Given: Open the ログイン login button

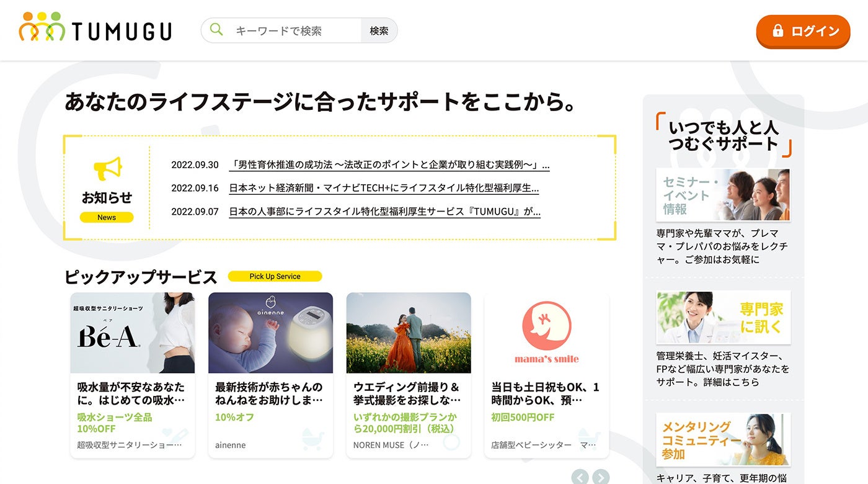Looking at the screenshot, I should [x=803, y=31].
